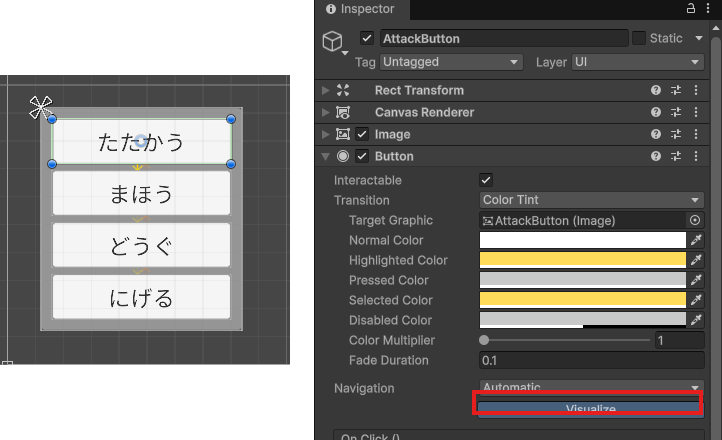Click the bottom-left blue resize handle
This screenshot has width=722, height=440.
tap(52, 164)
